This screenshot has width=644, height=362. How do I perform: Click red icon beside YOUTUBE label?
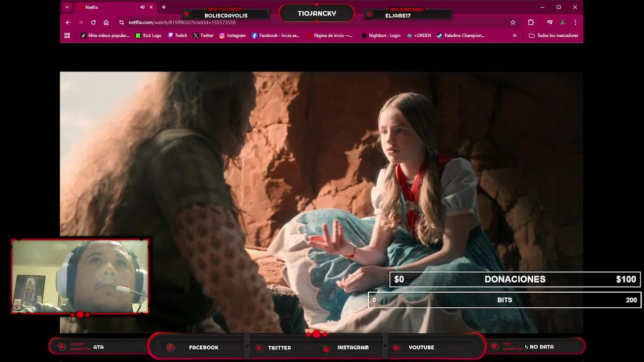(x=396, y=348)
